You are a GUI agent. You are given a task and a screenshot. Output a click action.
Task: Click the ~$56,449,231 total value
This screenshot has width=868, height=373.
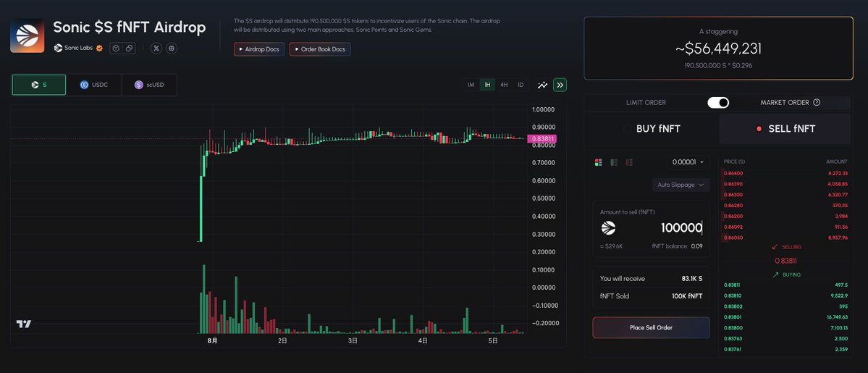pos(718,49)
